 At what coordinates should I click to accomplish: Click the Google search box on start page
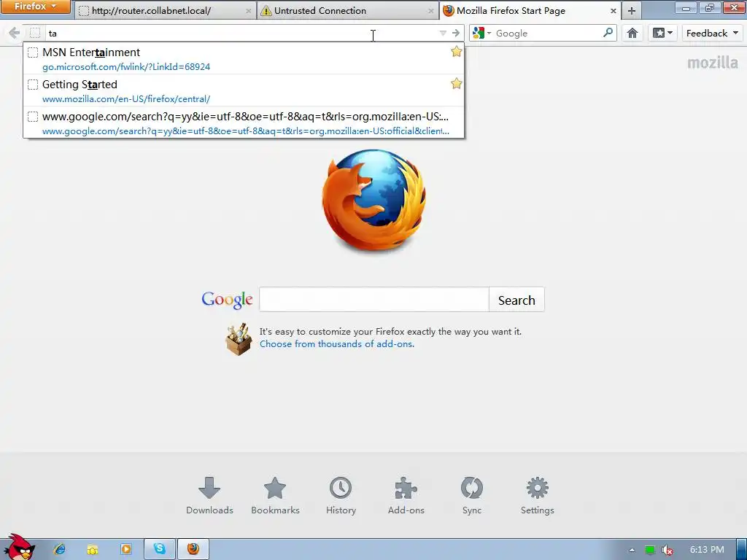[374, 300]
